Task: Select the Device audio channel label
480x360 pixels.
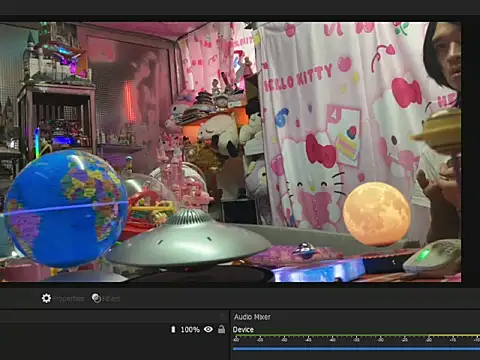Action: pyautogui.click(x=243, y=329)
